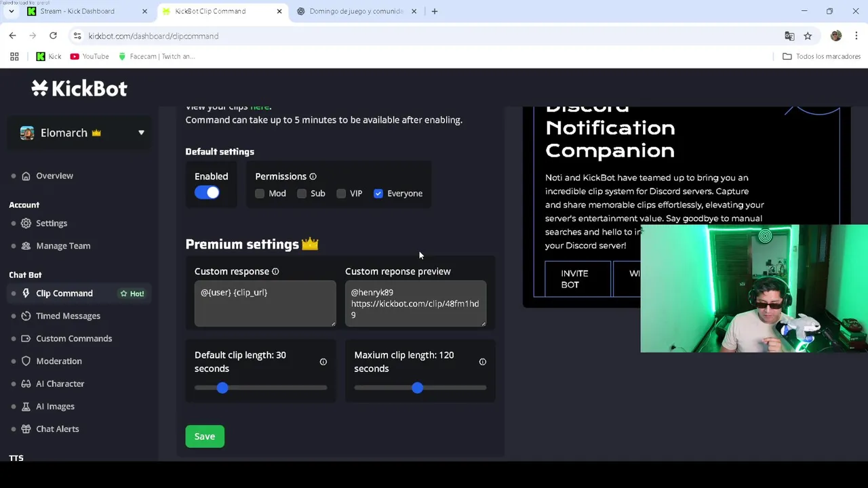
Task: Open Custom Commands in sidebar
Action: click(x=74, y=339)
